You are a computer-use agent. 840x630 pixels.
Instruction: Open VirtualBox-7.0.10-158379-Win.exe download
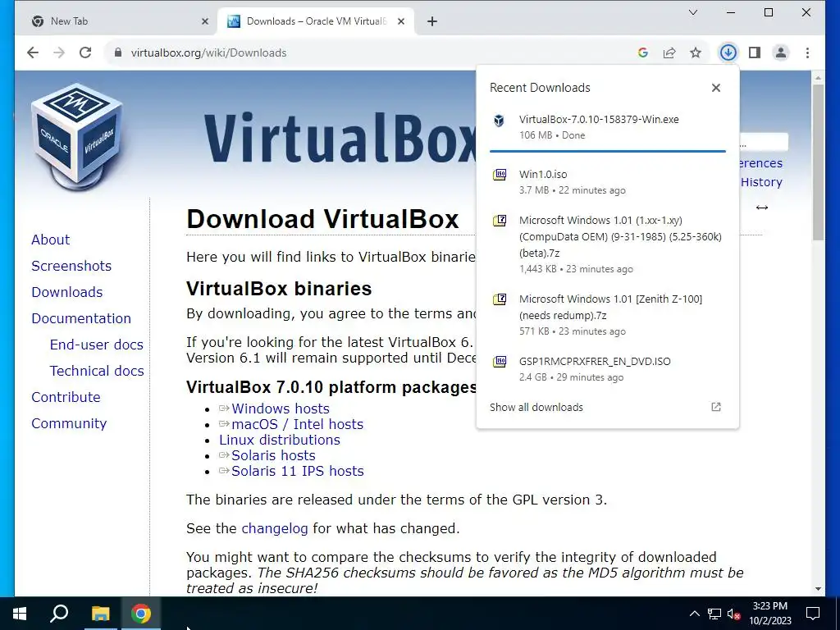tap(608, 127)
